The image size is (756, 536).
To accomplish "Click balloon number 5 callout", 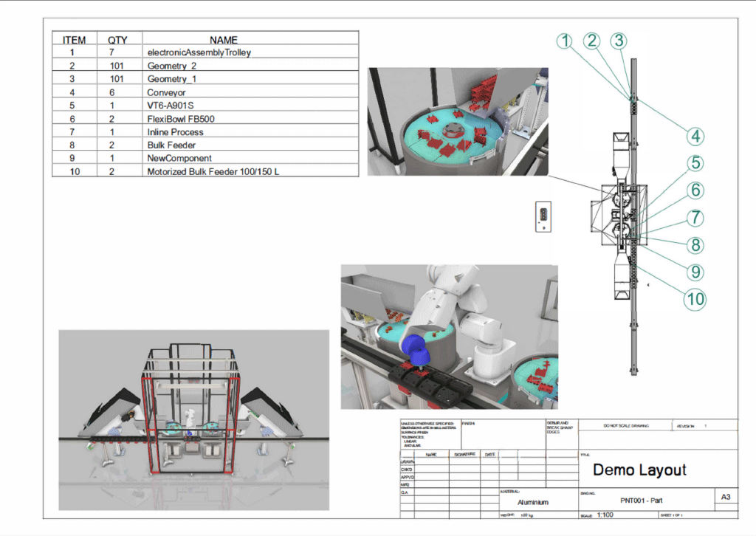I will coord(695,163).
